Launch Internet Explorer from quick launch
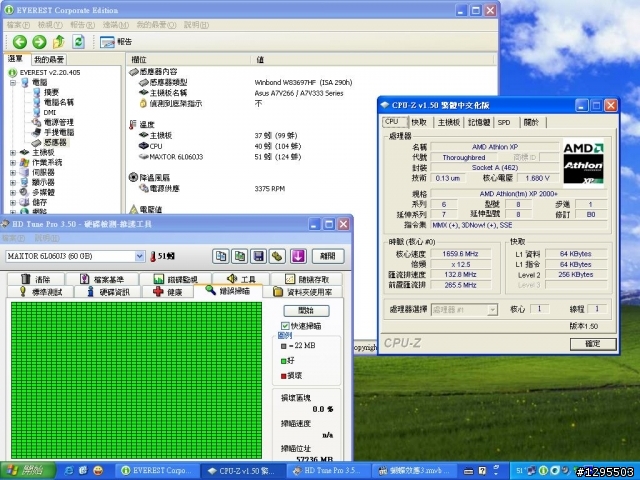 click(69, 471)
